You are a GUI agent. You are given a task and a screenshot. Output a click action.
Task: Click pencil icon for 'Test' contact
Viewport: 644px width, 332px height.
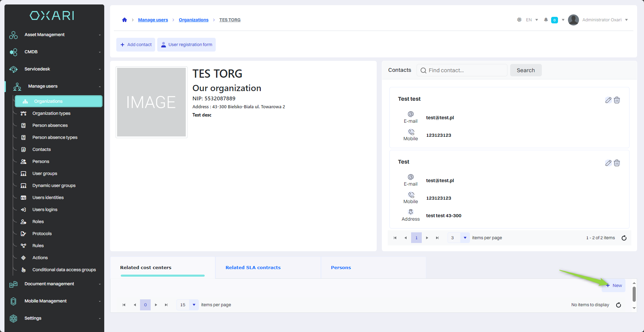(x=608, y=163)
